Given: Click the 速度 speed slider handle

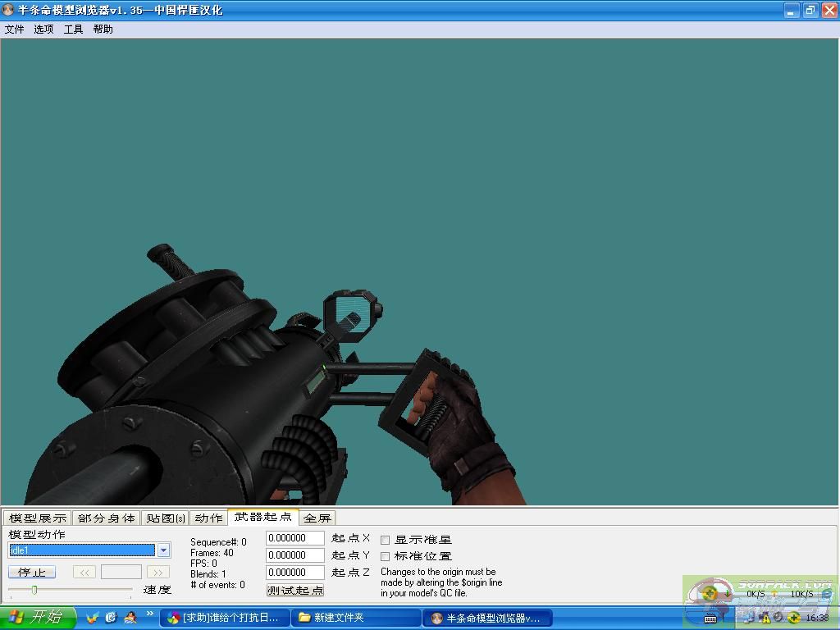Looking at the screenshot, I should [34, 590].
